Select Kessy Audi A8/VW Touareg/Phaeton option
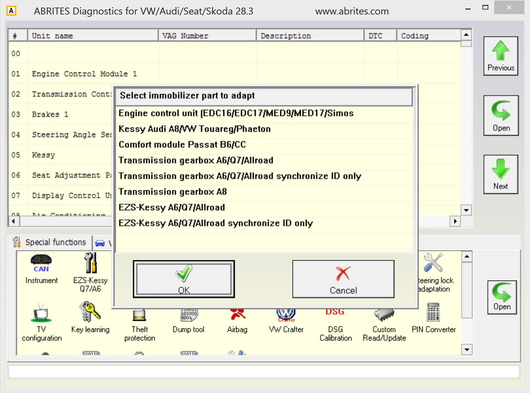This screenshot has height=393, width=532. (264, 129)
